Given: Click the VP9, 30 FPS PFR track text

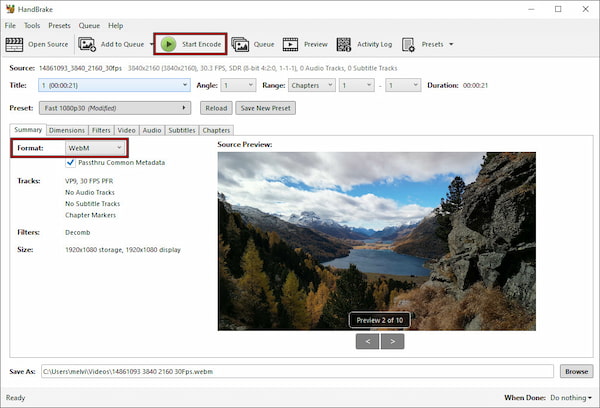Looking at the screenshot, I should [x=89, y=181].
